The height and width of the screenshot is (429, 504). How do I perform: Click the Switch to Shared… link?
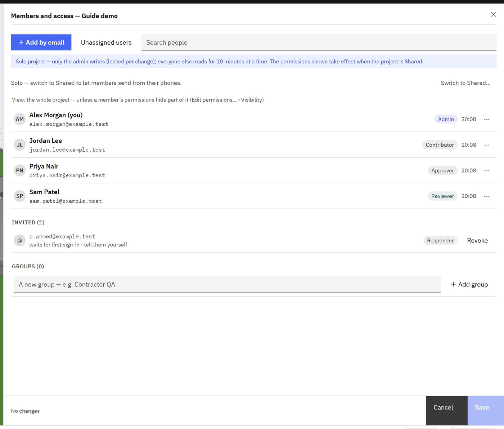pyautogui.click(x=465, y=83)
